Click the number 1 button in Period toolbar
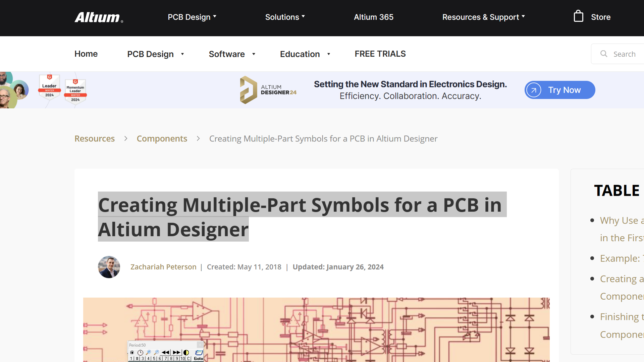This screenshot has height=362, width=644. [x=131, y=359]
